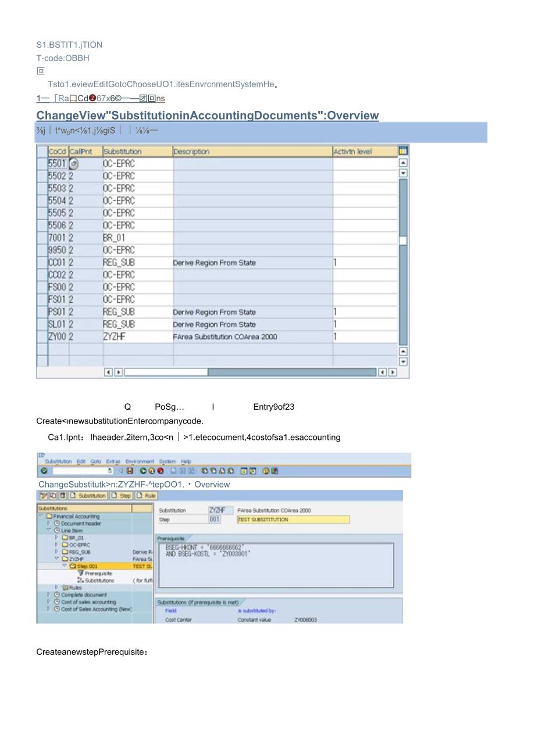Select the row selector for ZY00
Image resolution: width=535 pixels, height=756 pixels.
42,336
